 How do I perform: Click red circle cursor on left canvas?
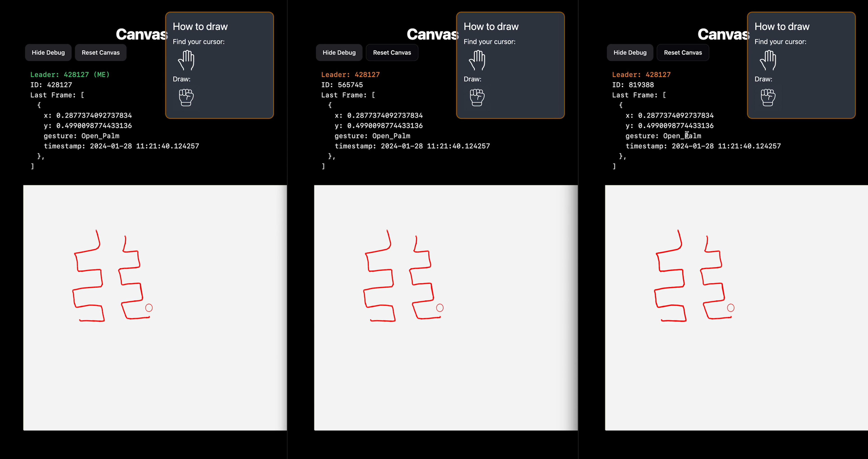(x=149, y=308)
